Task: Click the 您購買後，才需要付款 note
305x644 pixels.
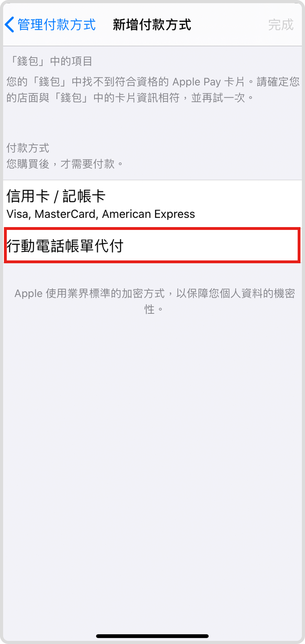Action: [65, 164]
